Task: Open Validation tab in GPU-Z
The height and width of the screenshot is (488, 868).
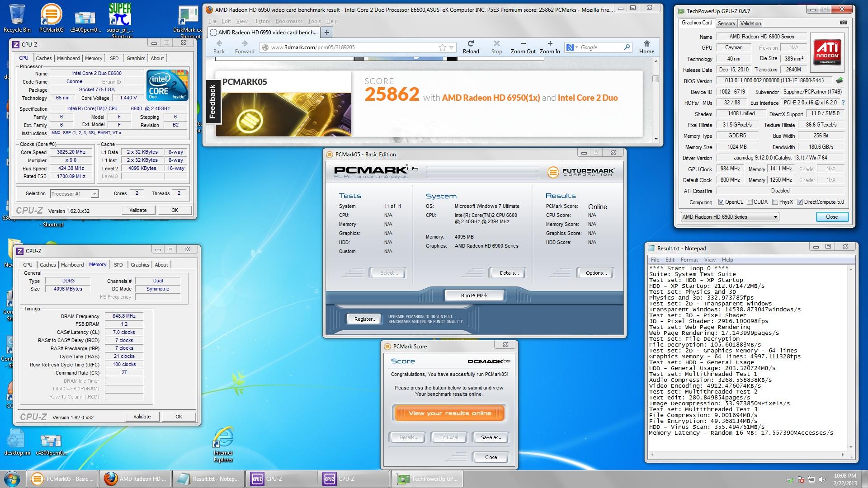Action: (750, 23)
